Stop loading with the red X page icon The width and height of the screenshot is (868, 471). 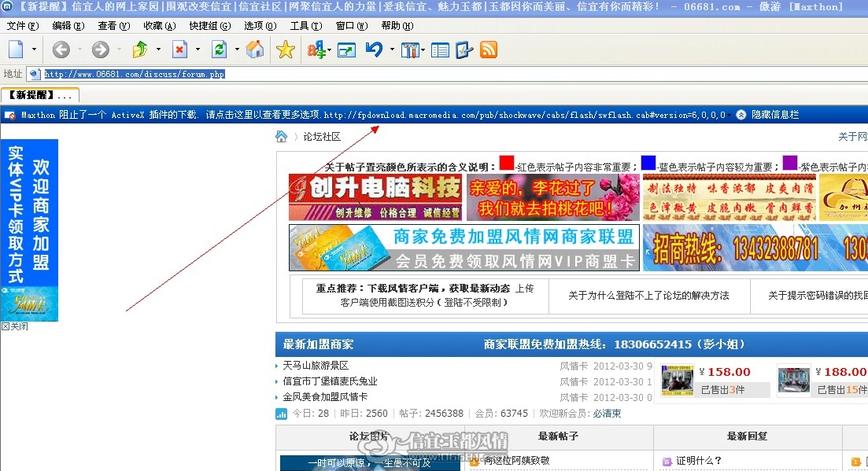click(x=180, y=50)
